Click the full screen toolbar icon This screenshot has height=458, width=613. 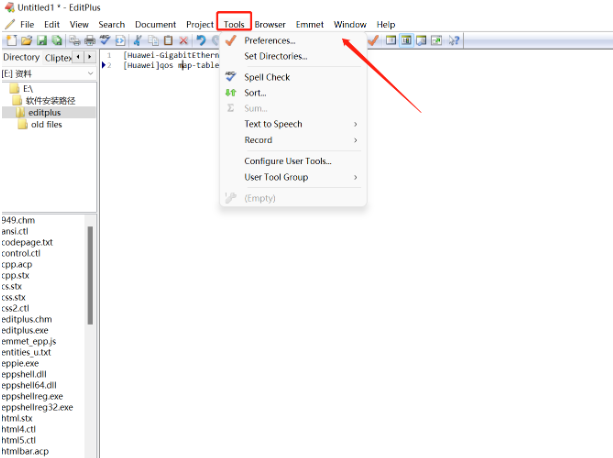coord(436,40)
